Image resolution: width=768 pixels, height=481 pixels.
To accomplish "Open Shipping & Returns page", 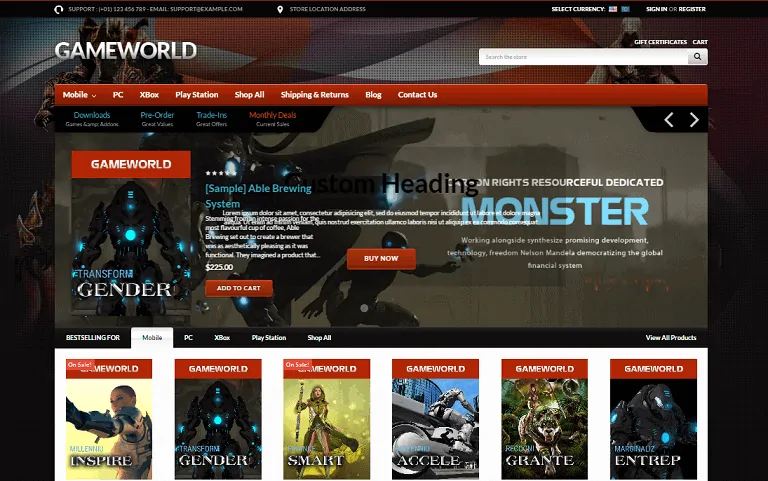I will [314, 95].
